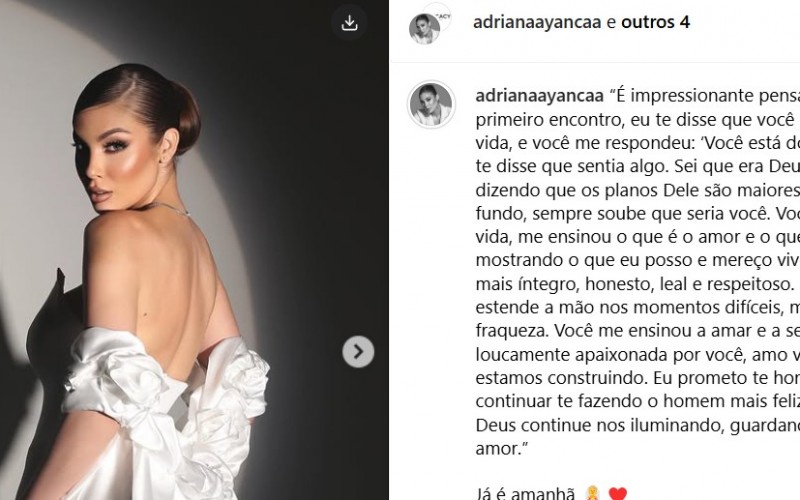Viewport: 800px width, 500px height.
Task: Click the woman in white dress photo
Action: tap(194, 250)
